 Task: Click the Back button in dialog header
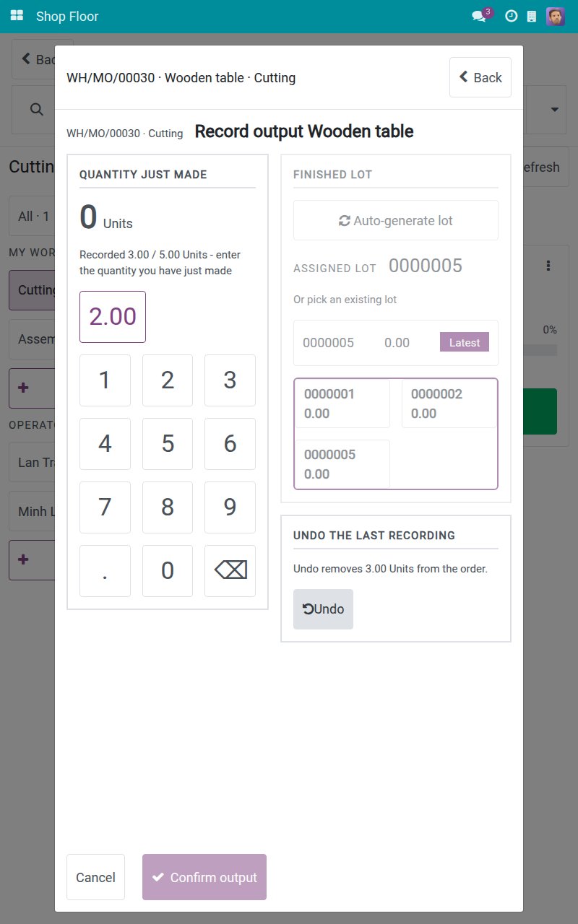480,77
